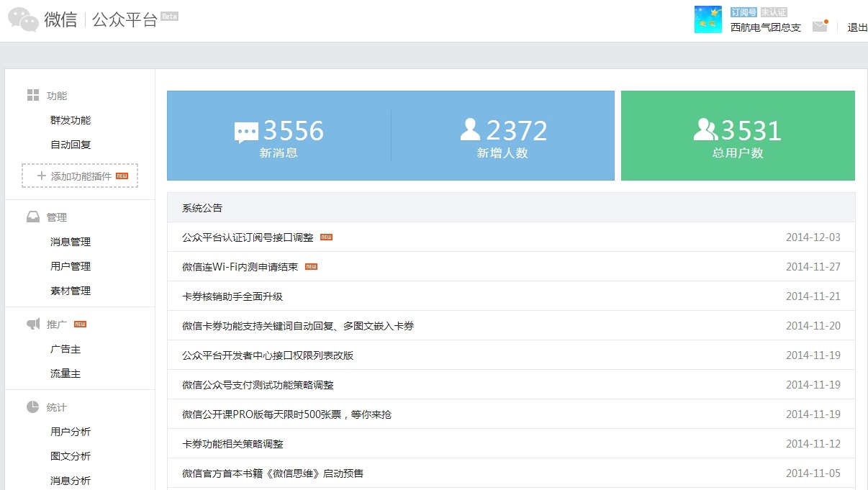This screenshot has width=868, height=490.
Task: Click the 推广 megaphone icon
Action: pos(33,325)
